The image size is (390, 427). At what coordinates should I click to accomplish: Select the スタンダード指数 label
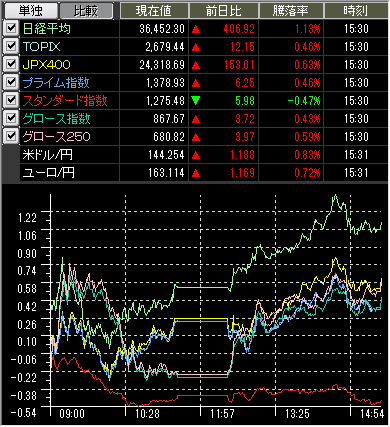point(65,101)
